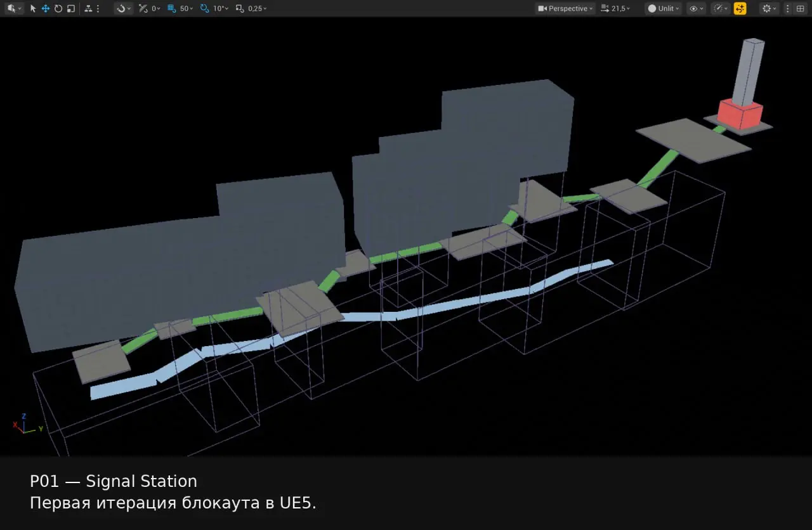Screen dimensions: 812x530
Task: Open the Show flags eye menu
Action: point(696,9)
